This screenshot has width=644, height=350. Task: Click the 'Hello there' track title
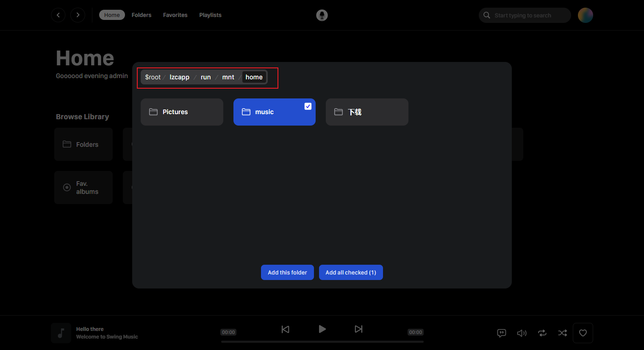tap(90, 329)
